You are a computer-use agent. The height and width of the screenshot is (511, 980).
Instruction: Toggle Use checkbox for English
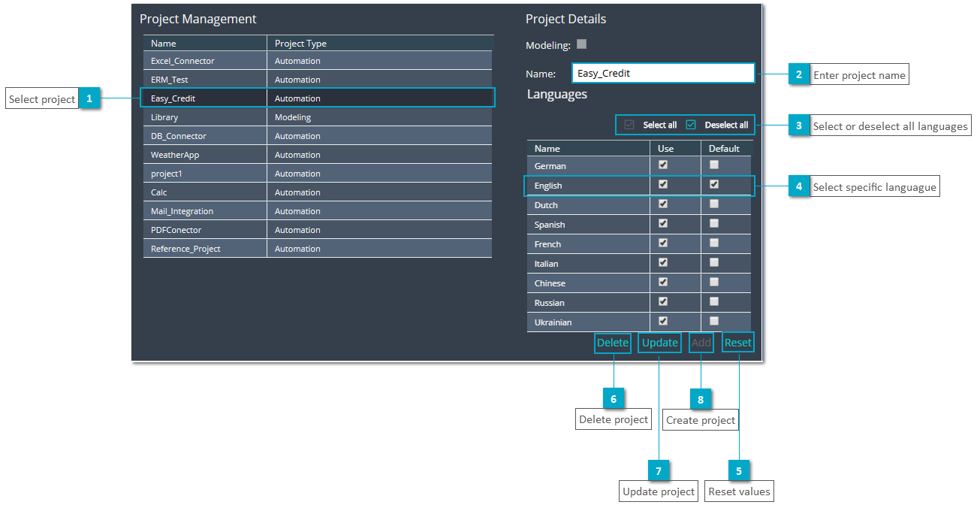click(663, 184)
